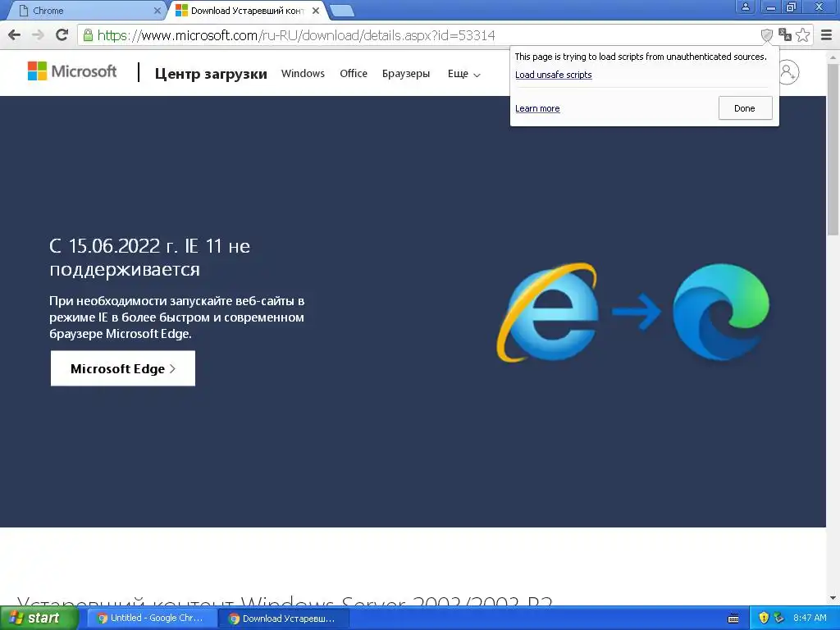Click the blocked scripts shield icon in address bar

click(767, 35)
